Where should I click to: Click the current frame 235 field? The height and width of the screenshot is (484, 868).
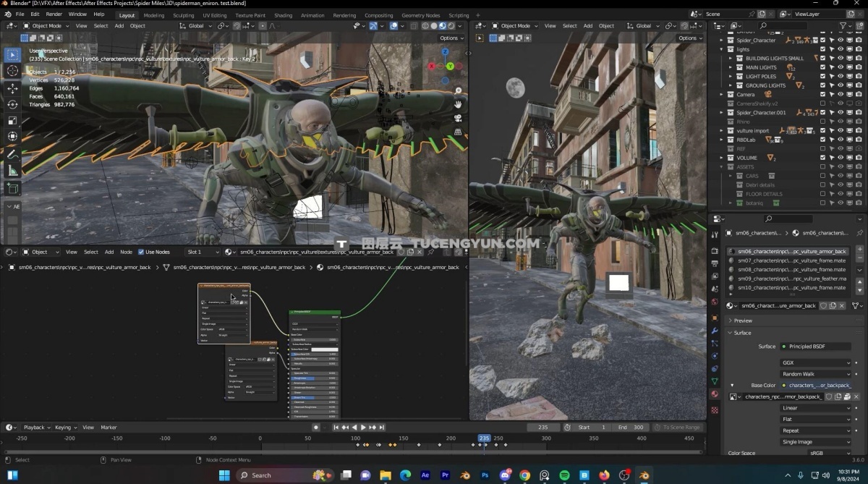tap(543, 428)
